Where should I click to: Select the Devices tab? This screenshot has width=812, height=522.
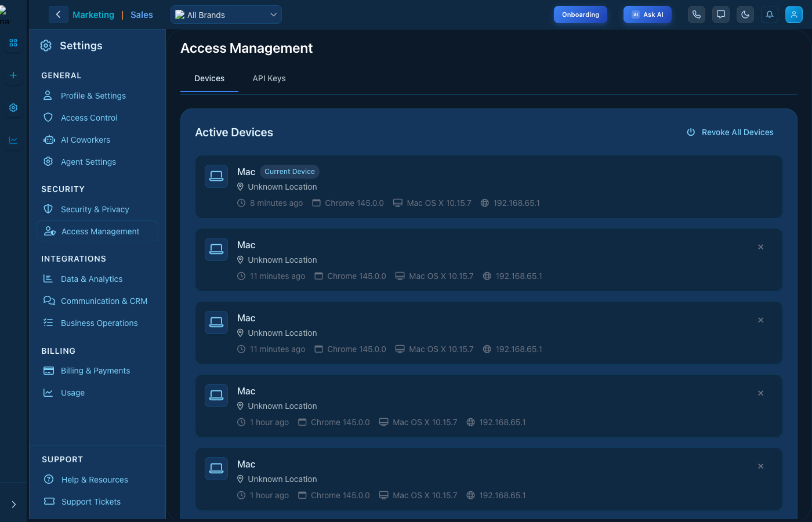coord(209,78)
